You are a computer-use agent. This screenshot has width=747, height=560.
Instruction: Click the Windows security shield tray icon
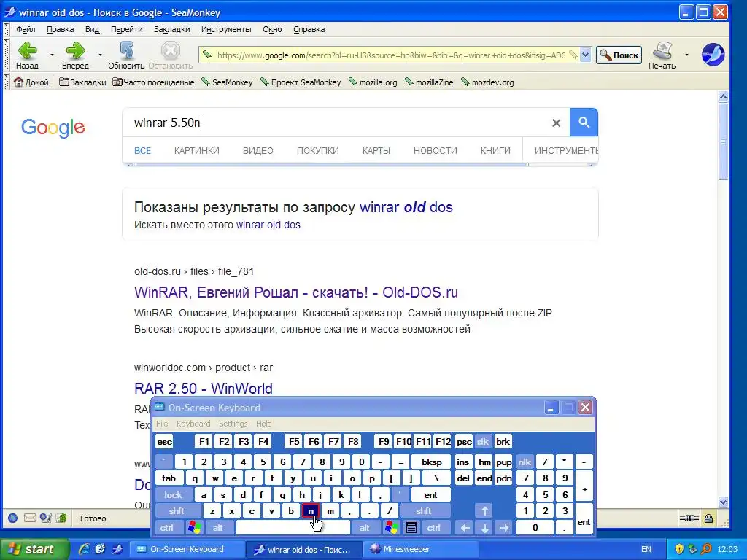tap(679, 549)
